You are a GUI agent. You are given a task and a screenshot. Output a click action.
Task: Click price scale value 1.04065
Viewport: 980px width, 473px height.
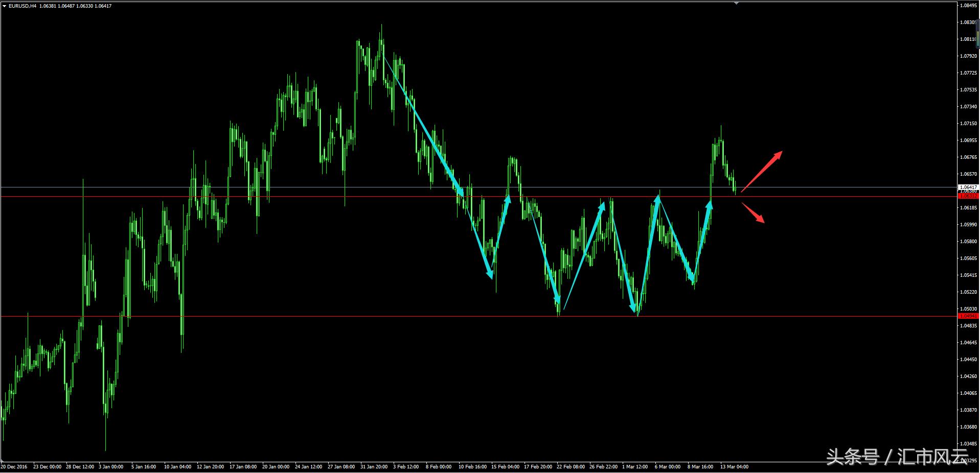(x=968, y=393)
